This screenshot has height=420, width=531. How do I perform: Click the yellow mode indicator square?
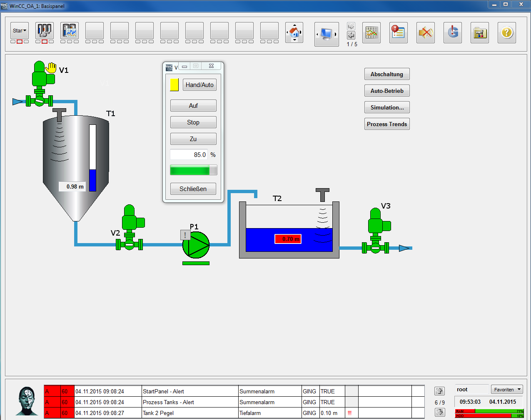pos(174,85)
